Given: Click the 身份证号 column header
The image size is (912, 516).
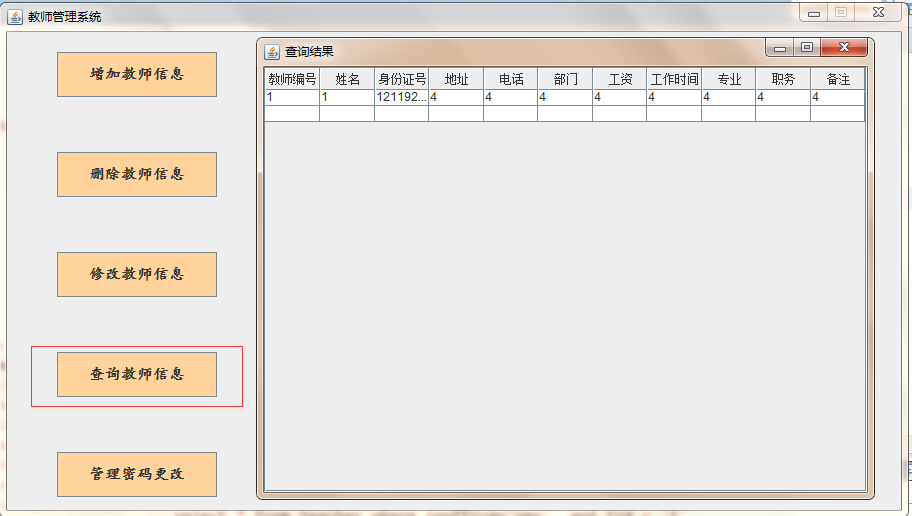Looking at the screenshot, I should pos(401,79).
